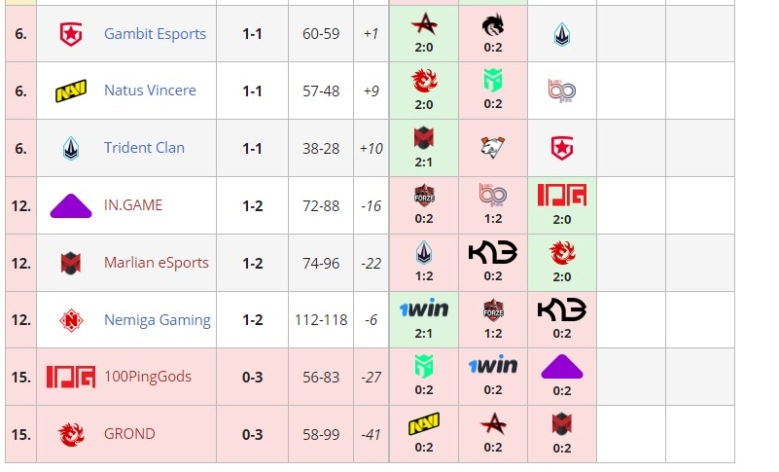The height and width of the screenshot is (472, 779).
Task: Open the GROND team name link
Action: [x=129, y=434]
